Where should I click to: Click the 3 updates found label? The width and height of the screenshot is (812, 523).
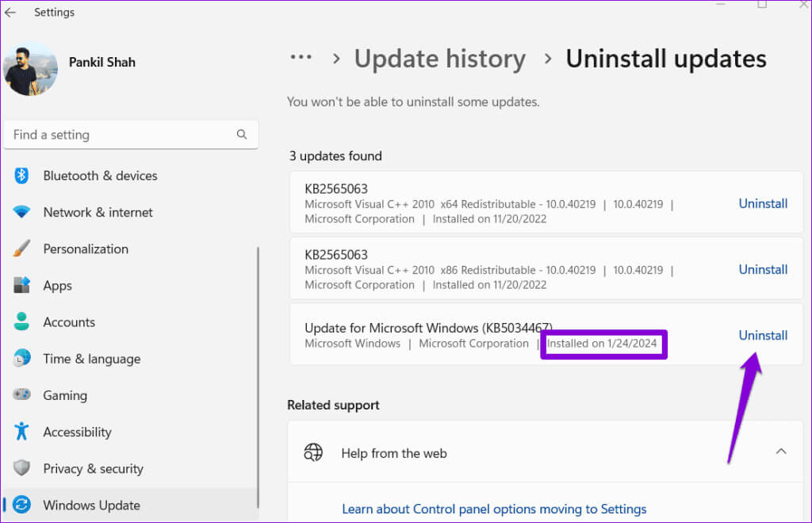(x=335, y=156)
